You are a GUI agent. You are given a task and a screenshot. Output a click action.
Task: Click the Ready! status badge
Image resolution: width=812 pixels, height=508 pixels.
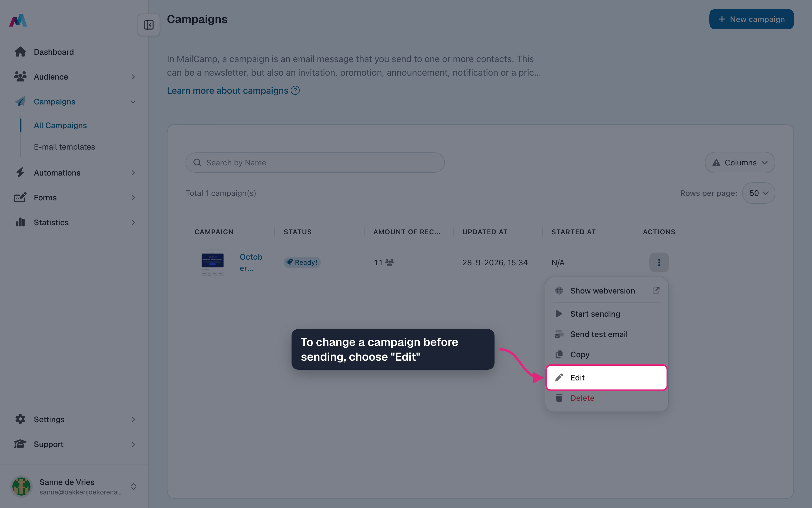pyautogui.click(x=302, y=262)
